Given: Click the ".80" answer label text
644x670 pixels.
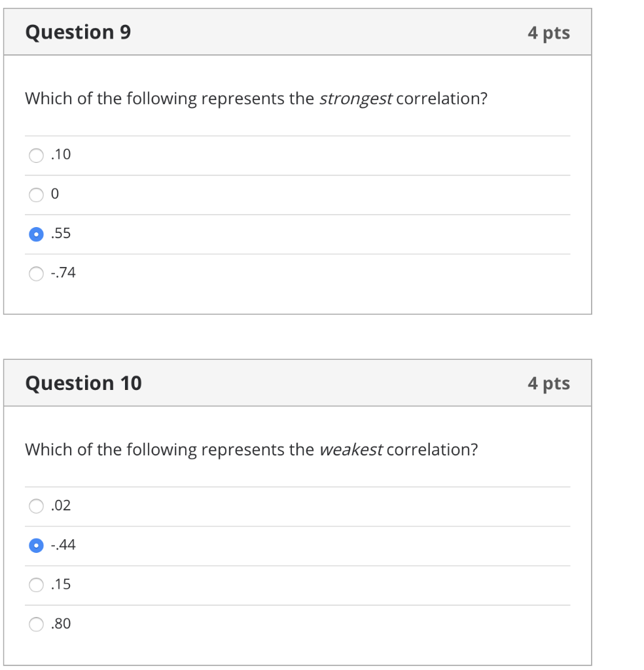Looking at the screenshot, I should [61, 624].
